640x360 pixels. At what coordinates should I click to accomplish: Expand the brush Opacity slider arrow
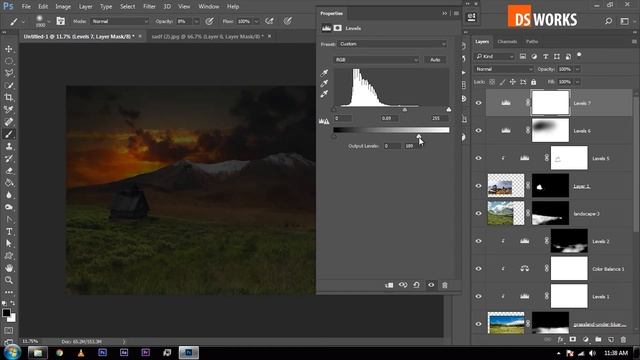click(x=196, y=21)
